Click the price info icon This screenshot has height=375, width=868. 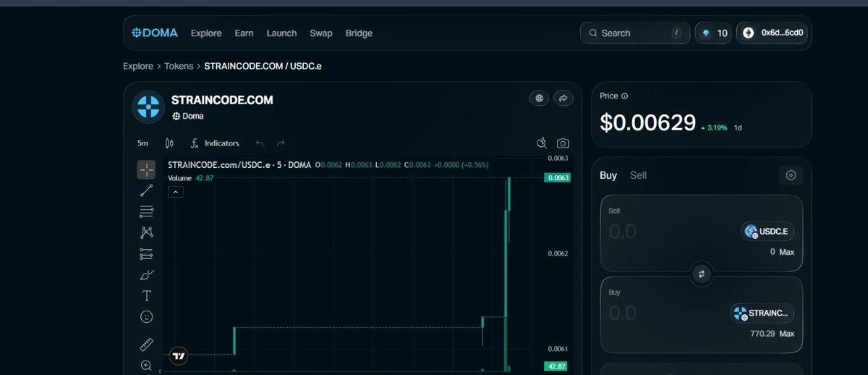pyautogui.click(x=625, y=96)
